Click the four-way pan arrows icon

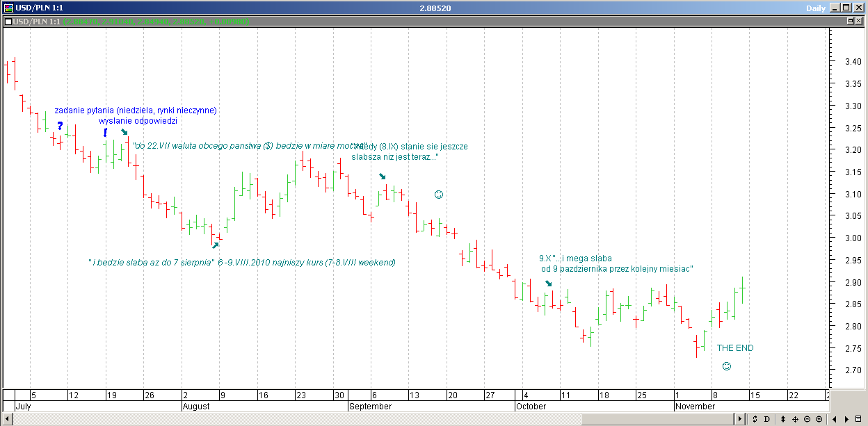(x=795, y=419)
